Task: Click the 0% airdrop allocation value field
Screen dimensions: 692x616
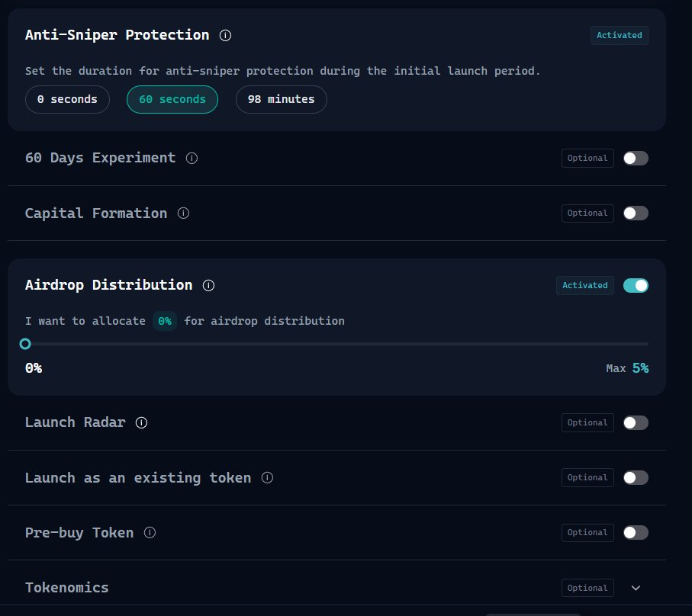Action: point(165,321)
